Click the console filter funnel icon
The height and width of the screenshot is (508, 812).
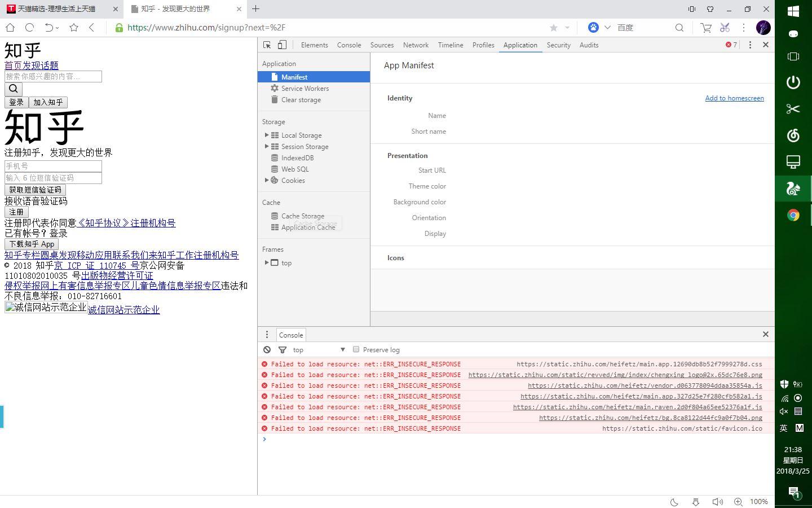point(283,350)
